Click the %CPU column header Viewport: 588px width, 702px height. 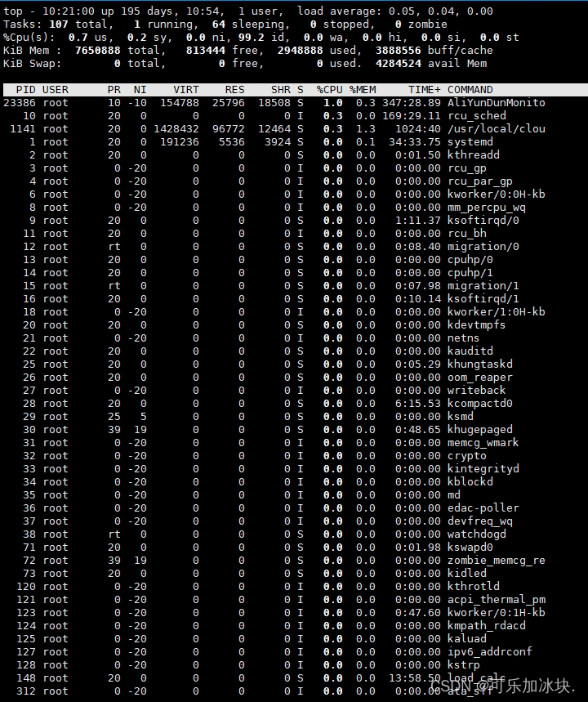coord(330,90)
